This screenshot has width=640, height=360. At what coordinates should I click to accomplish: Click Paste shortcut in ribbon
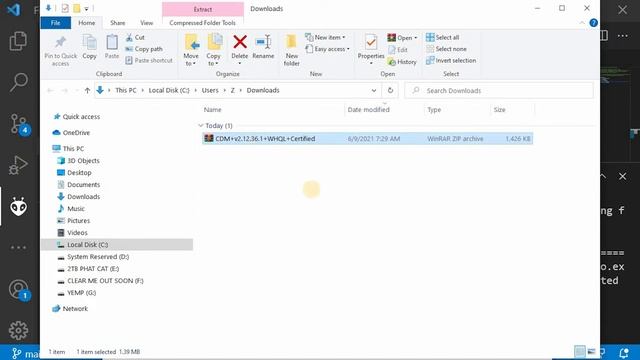click(x=149, y=60)
